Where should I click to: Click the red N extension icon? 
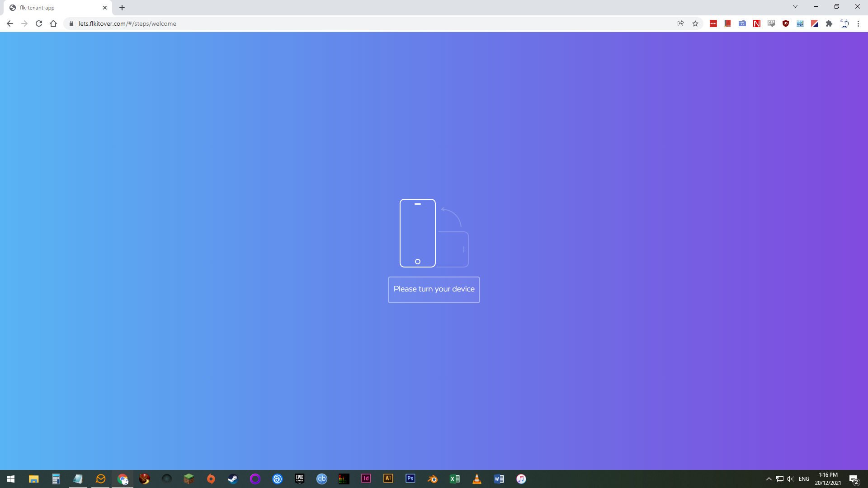757,23
